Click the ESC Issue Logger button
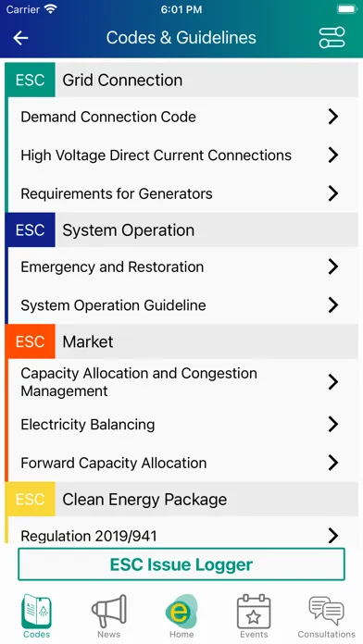Screen dimensions: 363x644 pyautogui.click(x=181, y=564)
